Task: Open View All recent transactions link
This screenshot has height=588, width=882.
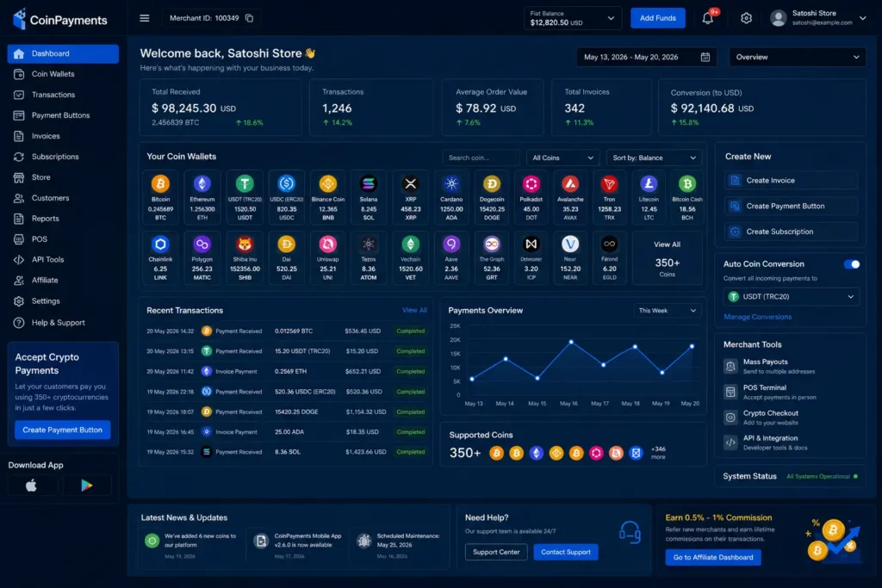Action: (x=414, y=310)
